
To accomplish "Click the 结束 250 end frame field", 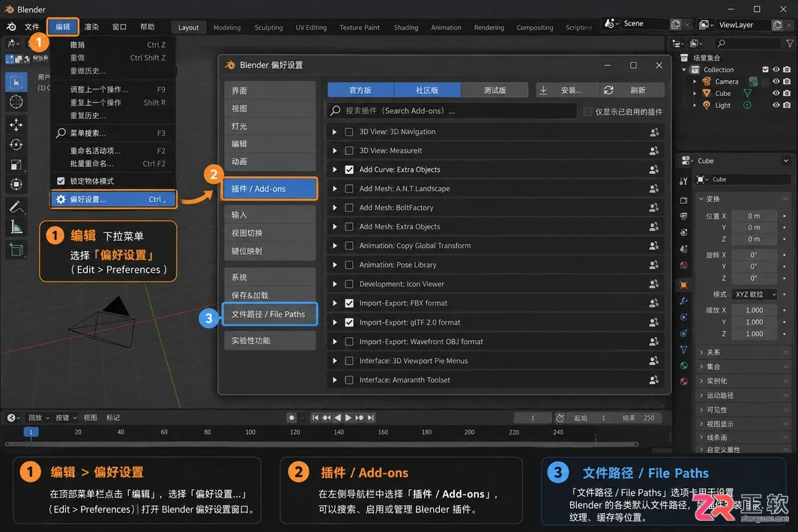I will pyautogui.click(x=638, y=417).
